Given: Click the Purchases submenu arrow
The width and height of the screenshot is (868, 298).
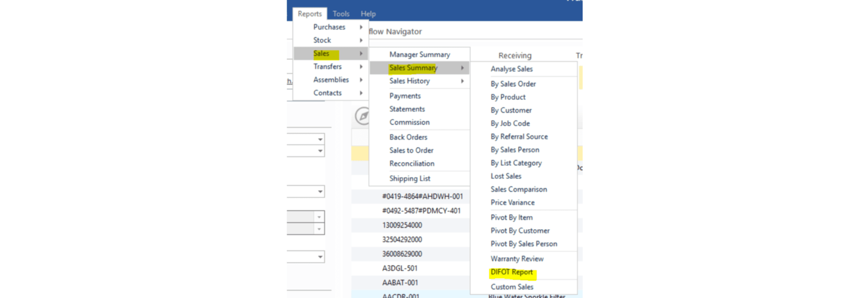Looking at the screenshot, I should click(x=361, y=27).
